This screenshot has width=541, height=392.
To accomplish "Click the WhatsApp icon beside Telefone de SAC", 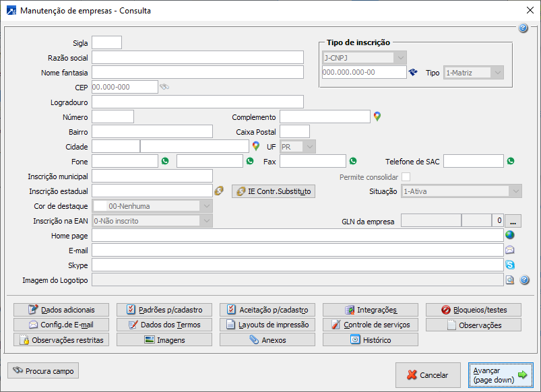I will click(x=511, y=161).
